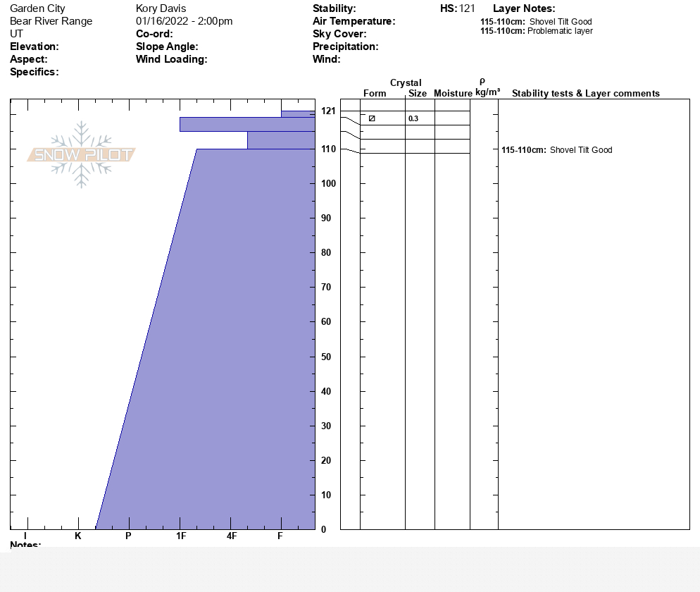Click the wide 1F hardness bar near surface
Screen dimensions: 700x592
click(x=247, y=124)
